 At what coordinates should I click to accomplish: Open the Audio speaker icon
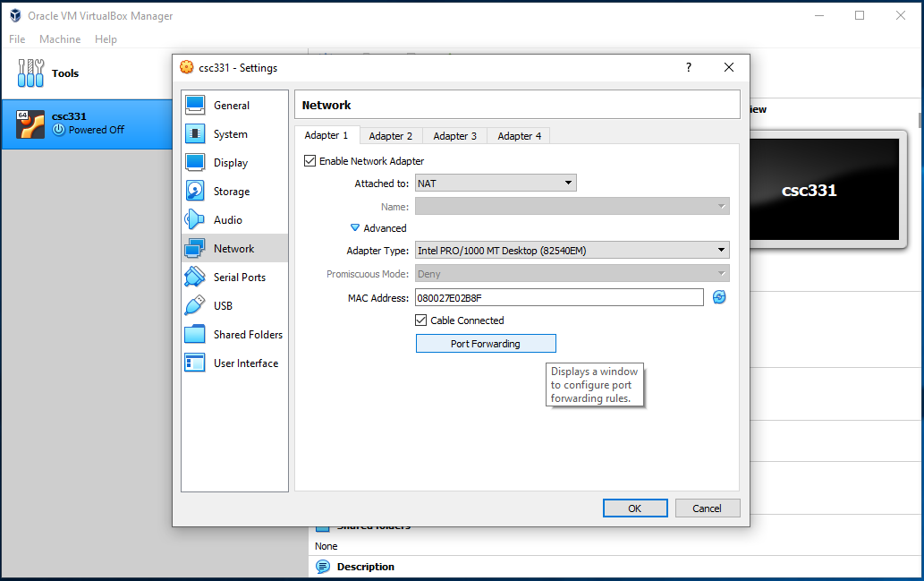pyautogui.click(x=195, y=219)
